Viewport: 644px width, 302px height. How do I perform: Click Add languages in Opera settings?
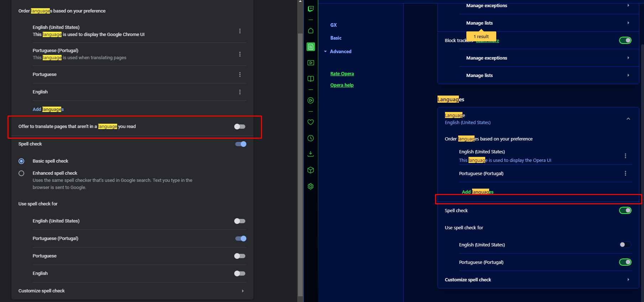coord(478,192)
